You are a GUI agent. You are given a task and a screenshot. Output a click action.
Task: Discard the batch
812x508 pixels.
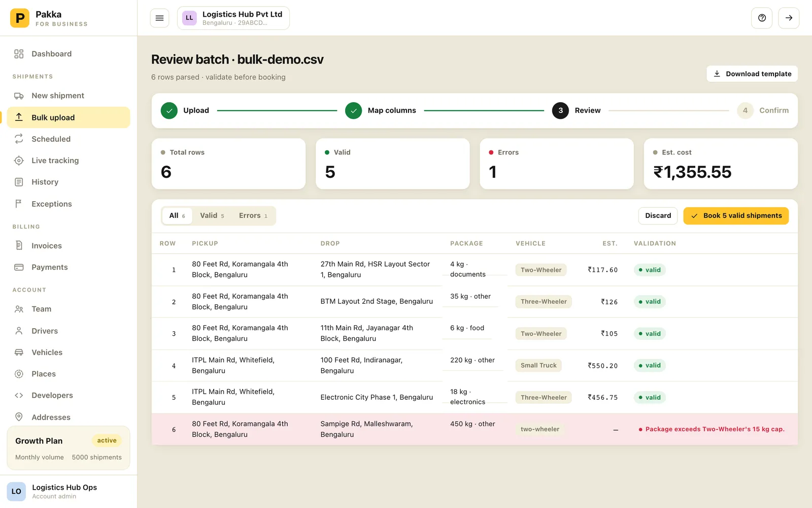(658, 216)
